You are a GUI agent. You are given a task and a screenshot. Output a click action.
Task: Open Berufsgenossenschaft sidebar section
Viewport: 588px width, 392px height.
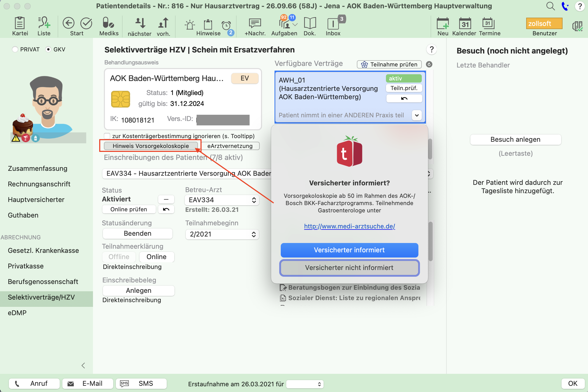click(x=43, y=282)
